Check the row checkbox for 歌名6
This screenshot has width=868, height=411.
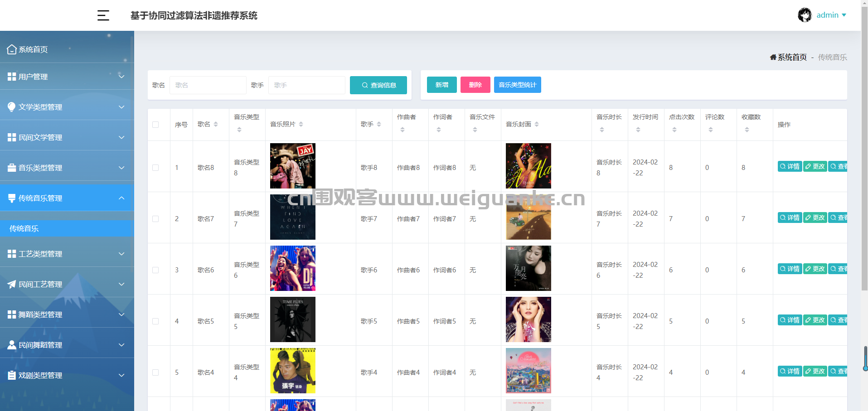tap(155, 270)
